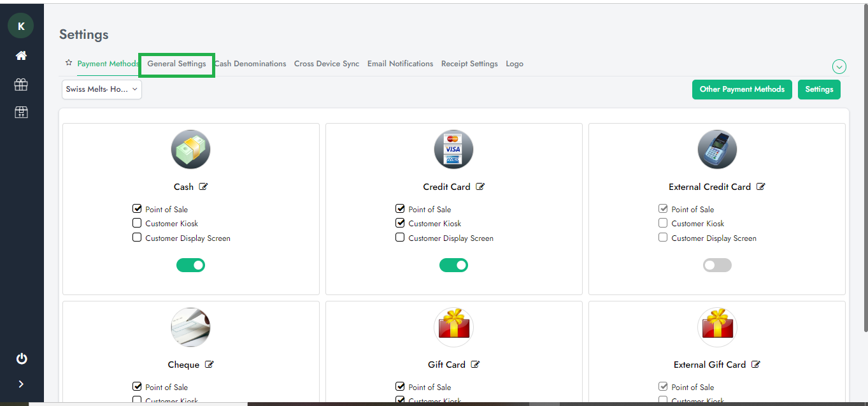
Task: Click Other Payment Methods button
Action: [742, 89]
